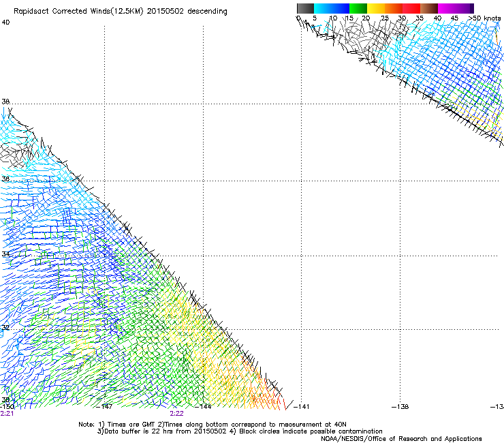
Task: Click the legend tick label '45'
Action: (x=454, y=18)
